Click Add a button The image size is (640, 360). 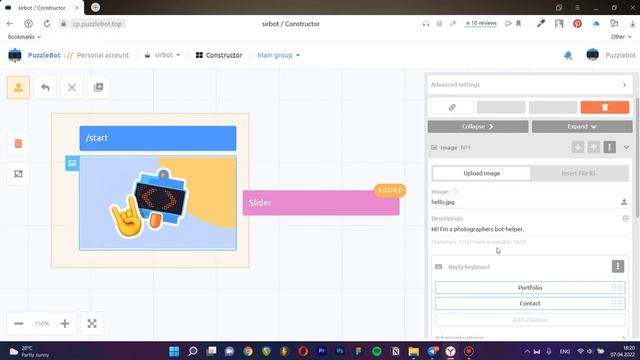pos(530,320)
